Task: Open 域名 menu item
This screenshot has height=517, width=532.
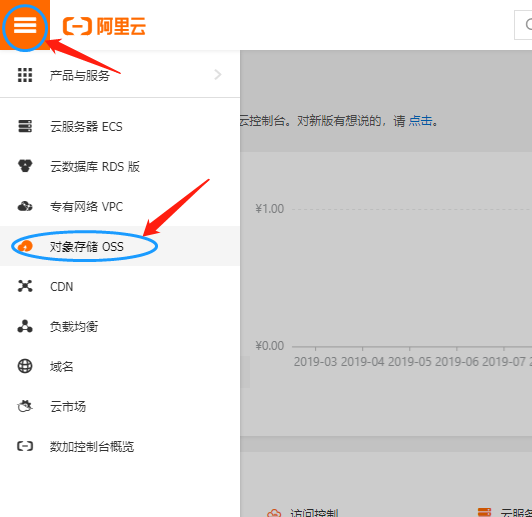Action: click(61, 367)
